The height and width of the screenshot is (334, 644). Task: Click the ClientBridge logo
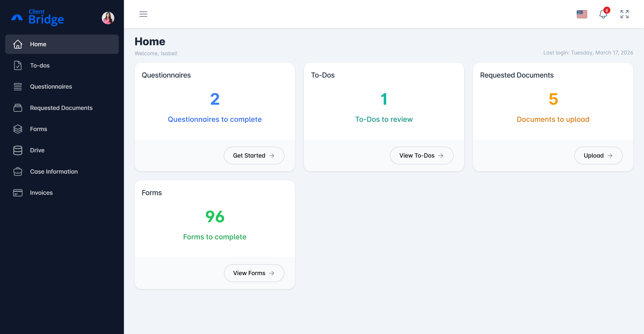point(37,18)
